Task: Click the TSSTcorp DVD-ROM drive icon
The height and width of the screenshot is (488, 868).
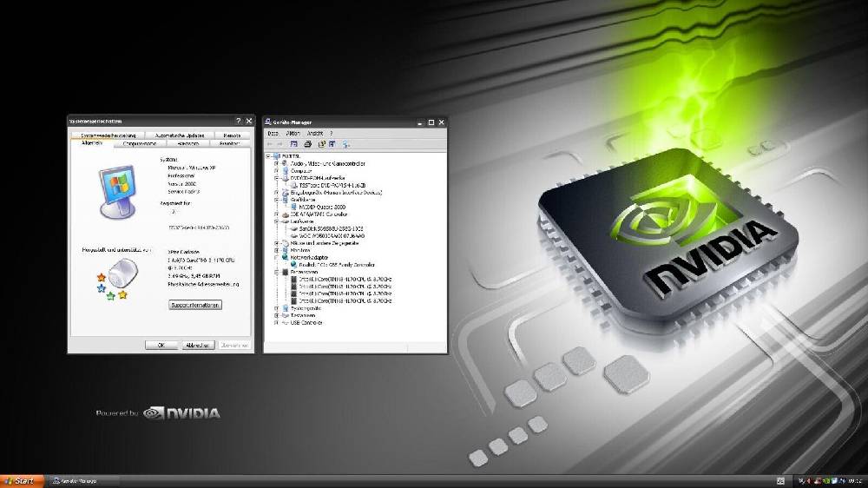Action: point(294,185)
